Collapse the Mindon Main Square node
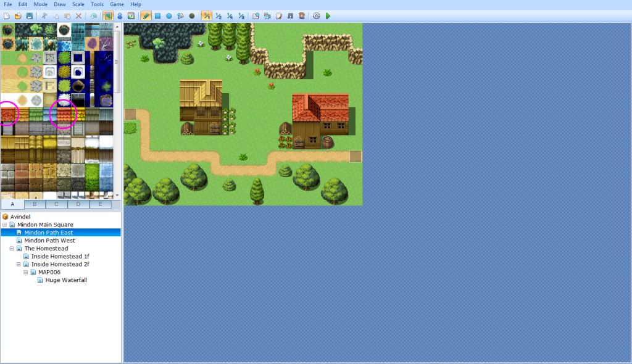 click(x=5, y=225)
